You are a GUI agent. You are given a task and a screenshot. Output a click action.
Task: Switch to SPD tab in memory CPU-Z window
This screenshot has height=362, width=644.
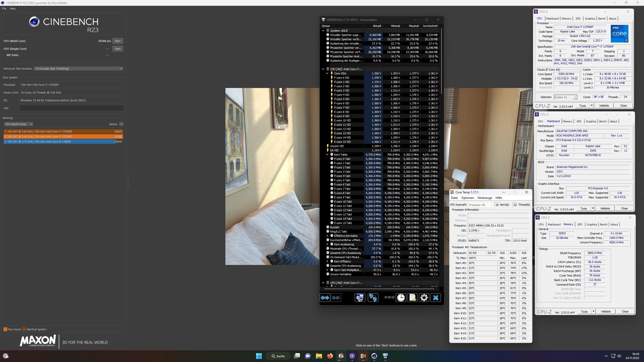580,224
